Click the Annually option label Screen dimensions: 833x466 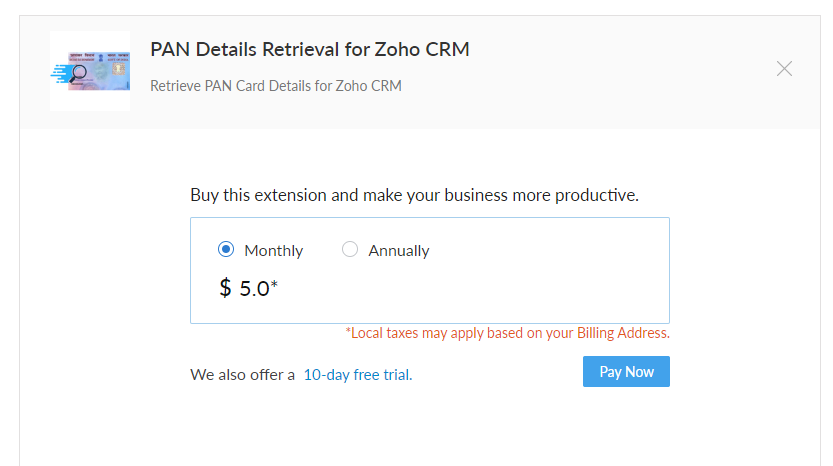399,251
